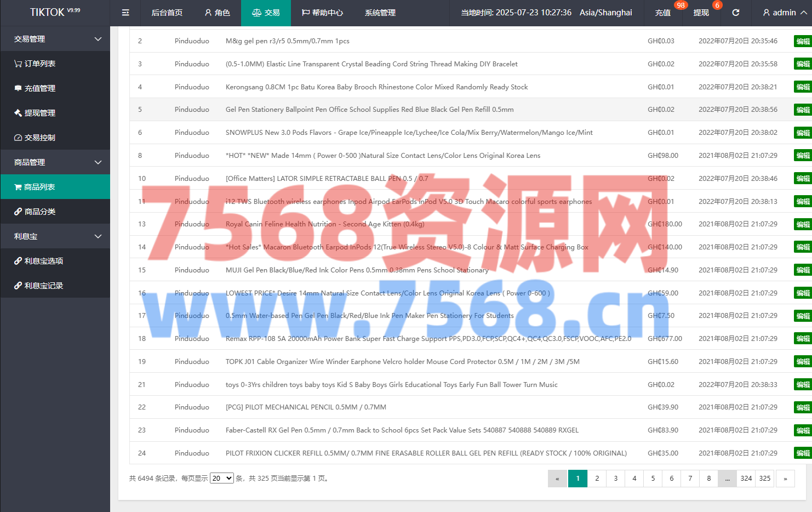
Task: Expand the admin user menu
Action: tap(784, 13)
